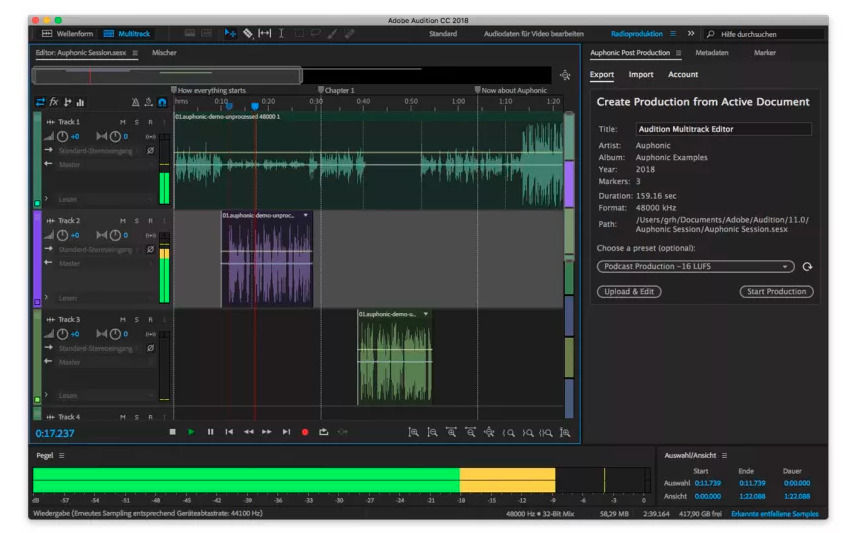The width and height of the screenshot is (843, 533).
Task: Open the Marker tab
Action: pos(765,53)
